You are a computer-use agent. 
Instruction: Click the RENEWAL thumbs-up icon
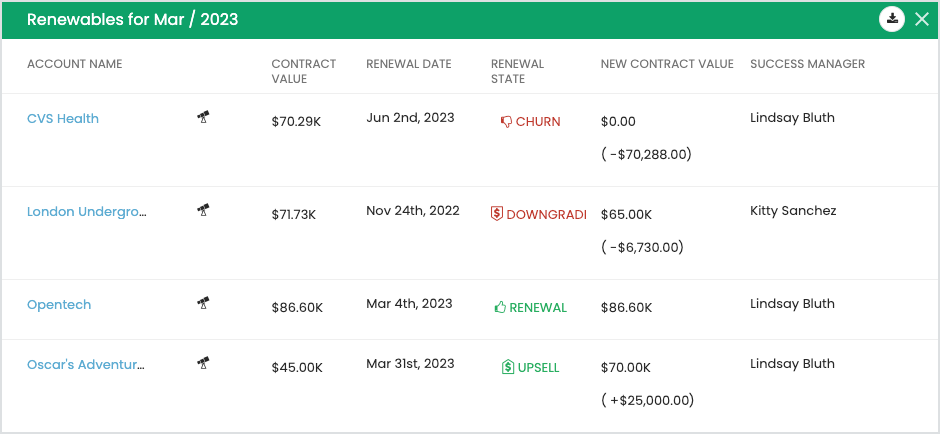tap(500, 308)
